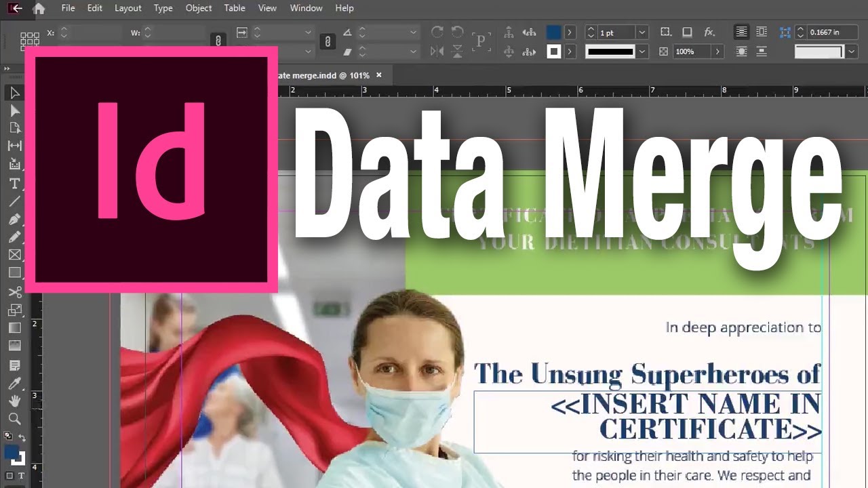Click the drop shadow icon
Viewport: 868px width, 488px height.
[687, 32]
